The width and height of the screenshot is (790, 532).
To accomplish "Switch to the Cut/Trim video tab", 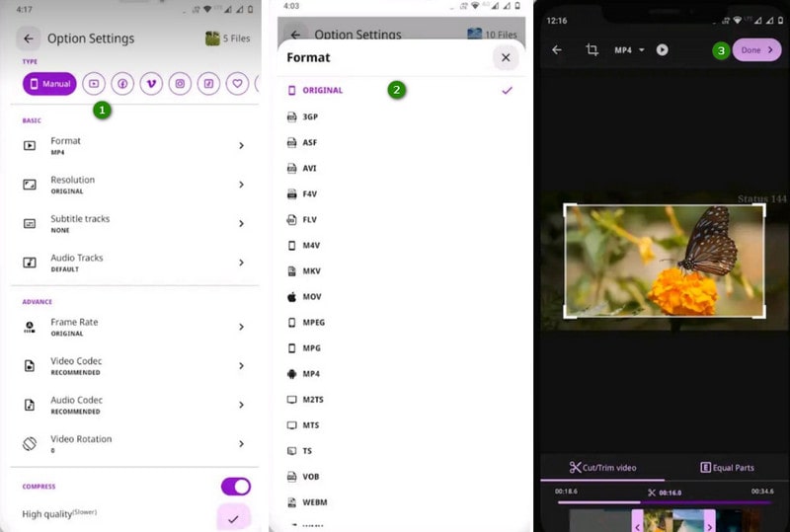I will pos(603,467).
